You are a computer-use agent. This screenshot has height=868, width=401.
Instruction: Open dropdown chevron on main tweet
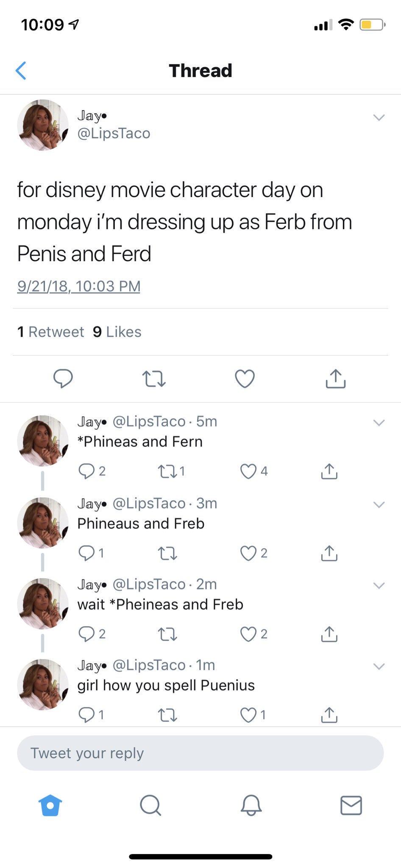coord(379,117)
